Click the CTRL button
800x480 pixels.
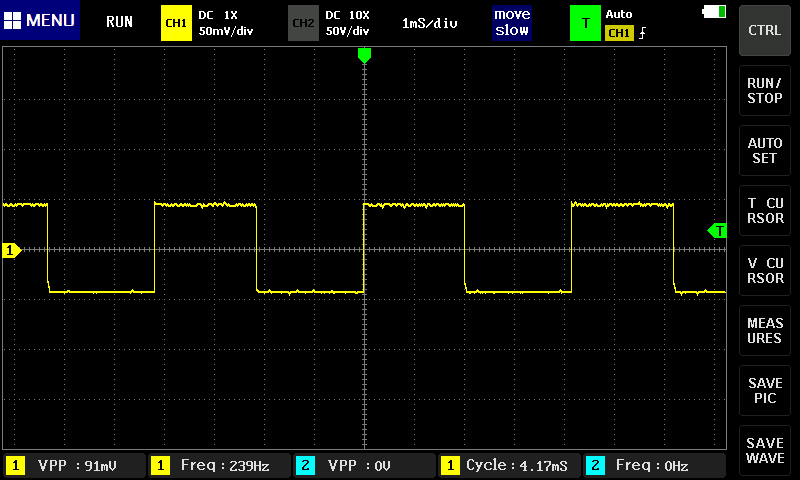[x=764, y=31]
